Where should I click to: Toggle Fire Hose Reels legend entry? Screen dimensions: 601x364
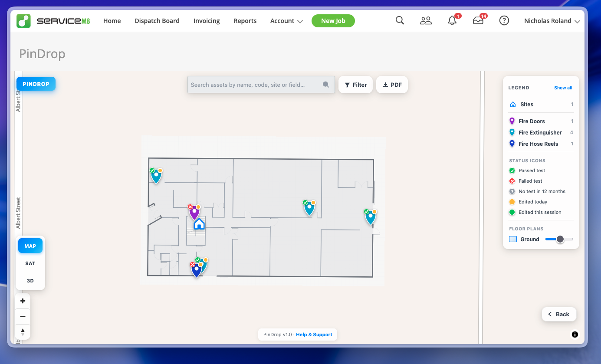tap(541, 144)
